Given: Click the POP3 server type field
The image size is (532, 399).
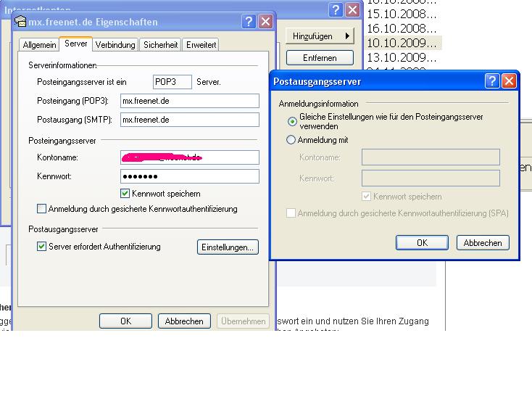Looking at the screenshot, I should [x=173, y=82].
